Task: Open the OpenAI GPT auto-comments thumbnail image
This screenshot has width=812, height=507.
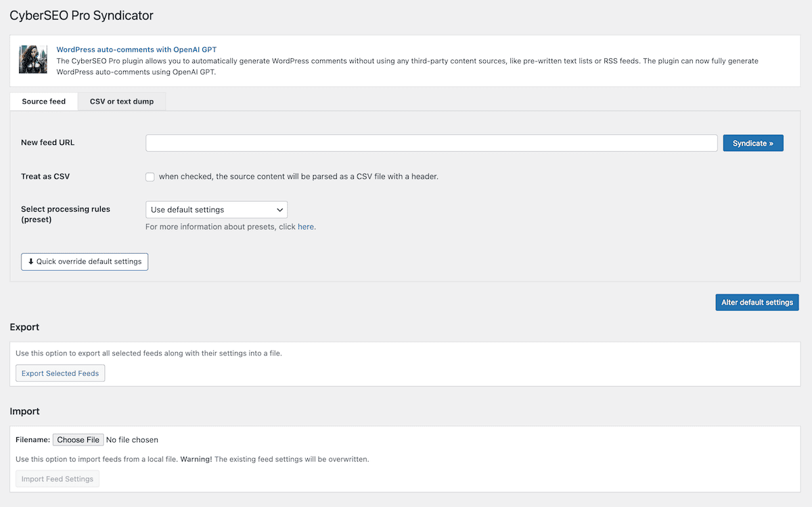Action: [x=32, y=60]
